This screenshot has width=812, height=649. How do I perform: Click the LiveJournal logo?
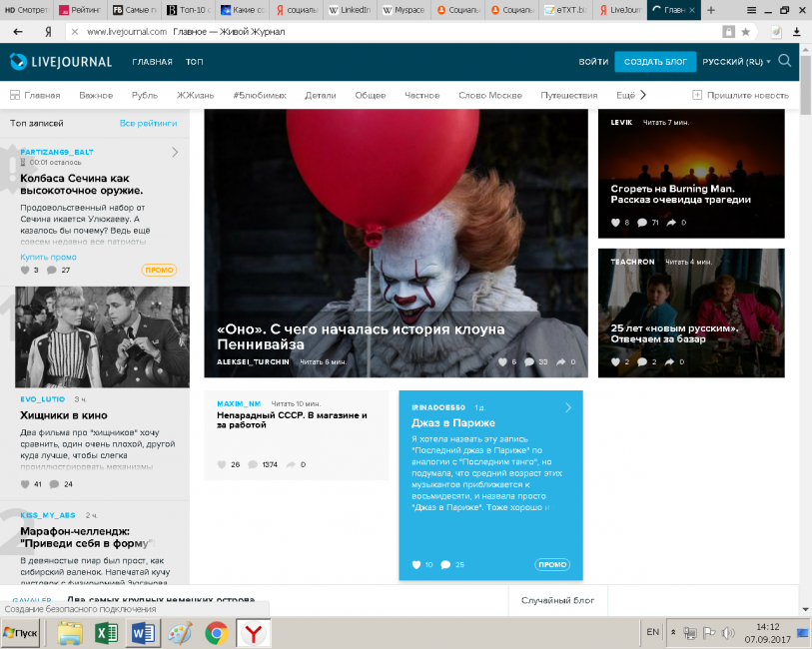(61, 62)
